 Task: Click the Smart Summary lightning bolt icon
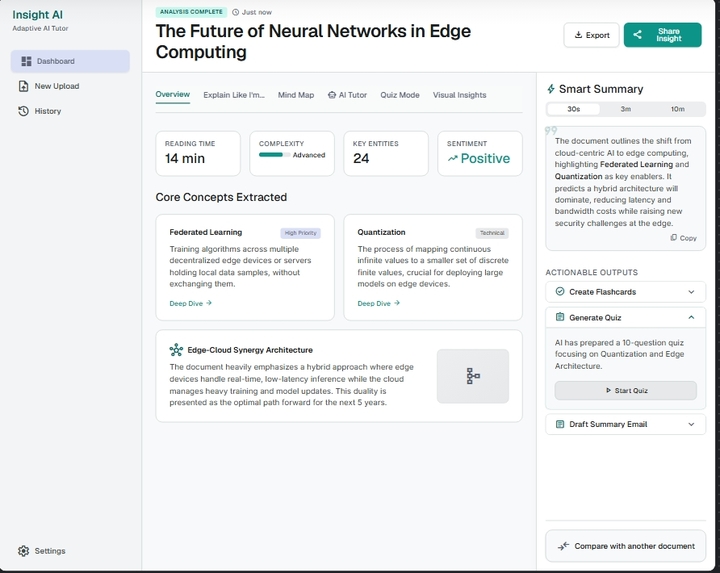[551, 89]
